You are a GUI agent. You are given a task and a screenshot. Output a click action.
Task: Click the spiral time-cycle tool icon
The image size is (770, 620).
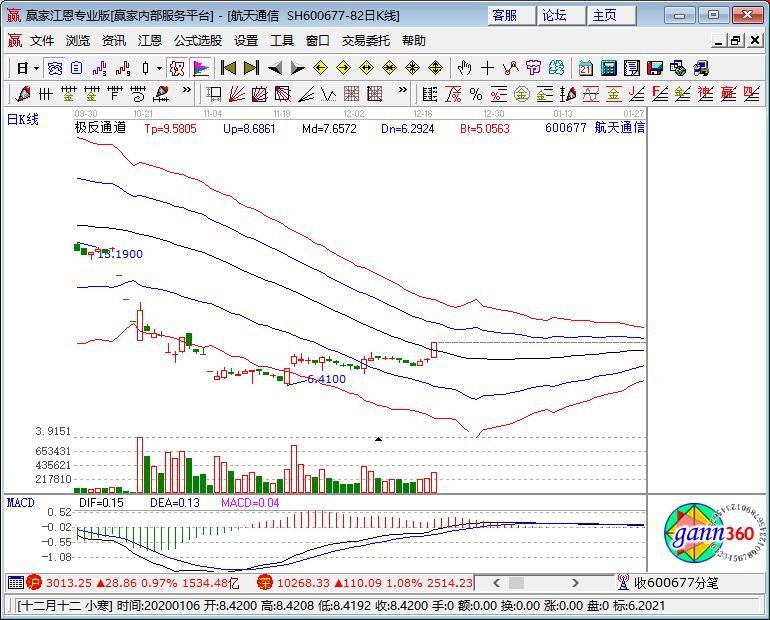(138, 93)
